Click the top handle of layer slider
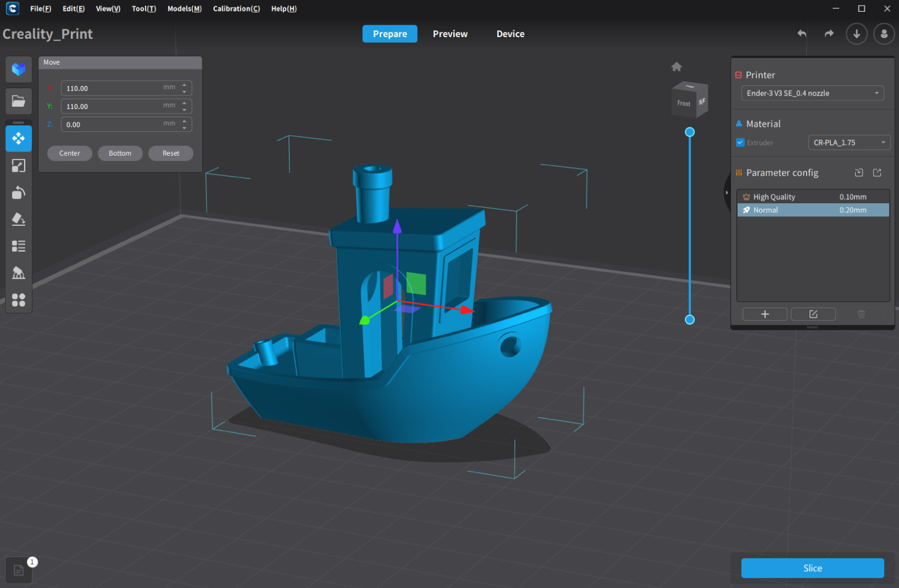 tap(690, 132)
